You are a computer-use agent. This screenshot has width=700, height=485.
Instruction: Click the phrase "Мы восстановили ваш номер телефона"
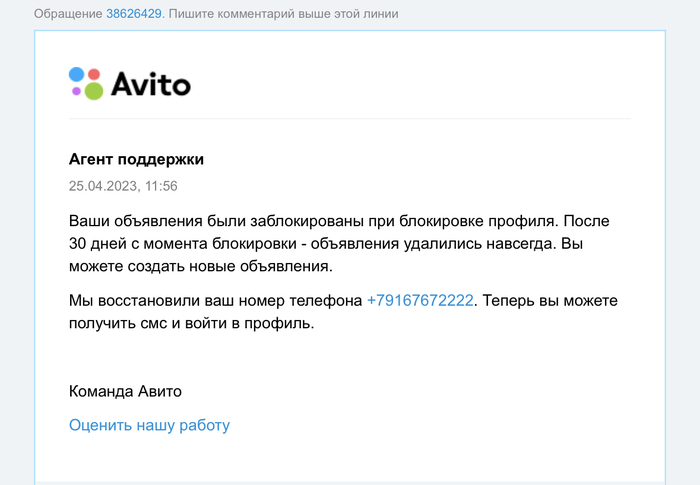coord(215,301)
